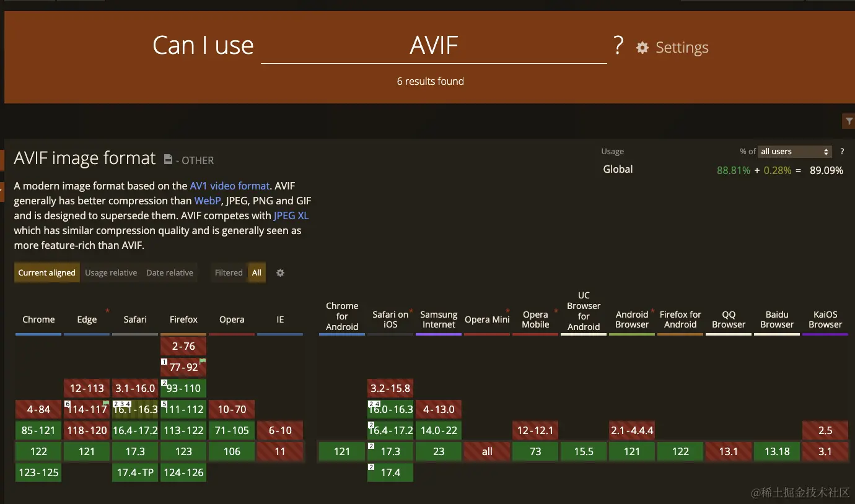The width and height of the screenshot is (855, 504).
Task: Select the All browsers toggle
Action: coord(256,272)
